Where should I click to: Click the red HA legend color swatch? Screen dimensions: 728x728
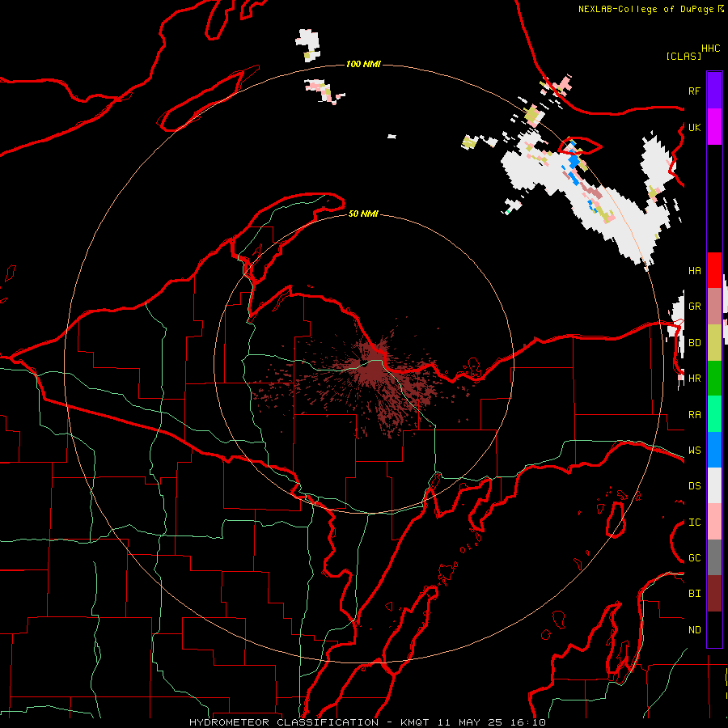(714, 270)
